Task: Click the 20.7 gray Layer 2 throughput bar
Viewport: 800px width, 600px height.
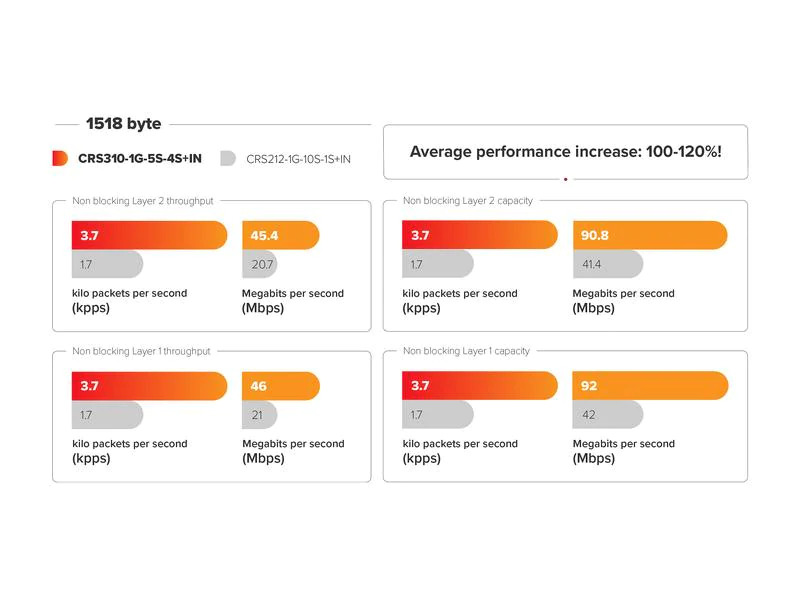Action: pyautogui.click(x=260, y=264)
